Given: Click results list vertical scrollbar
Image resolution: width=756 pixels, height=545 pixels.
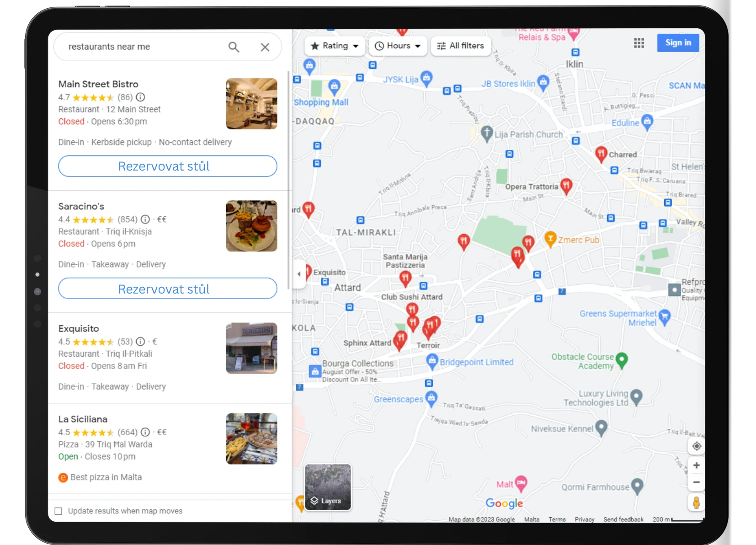Looking at the screenshot, I should point(288,180).
